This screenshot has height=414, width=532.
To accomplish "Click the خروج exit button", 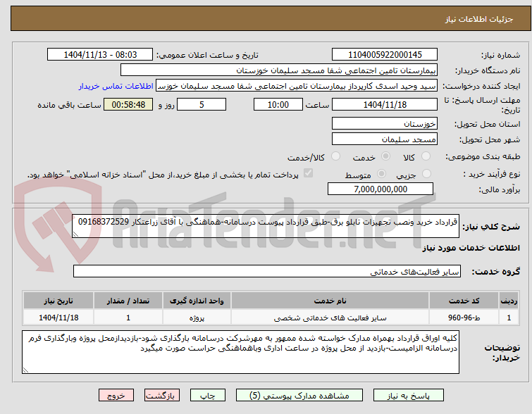I will pos(116,396).
